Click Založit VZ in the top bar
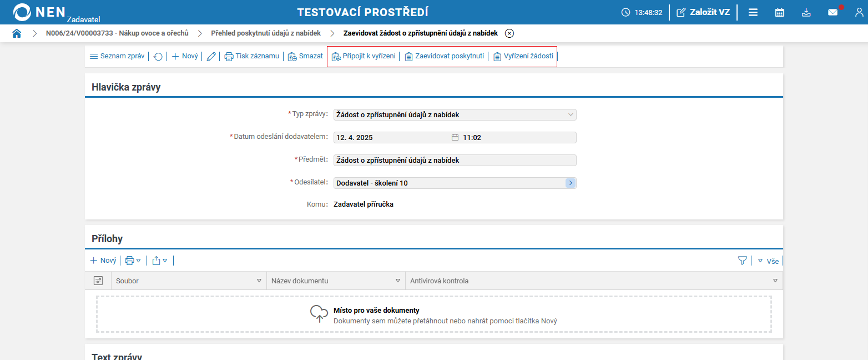 coord(703,12)
